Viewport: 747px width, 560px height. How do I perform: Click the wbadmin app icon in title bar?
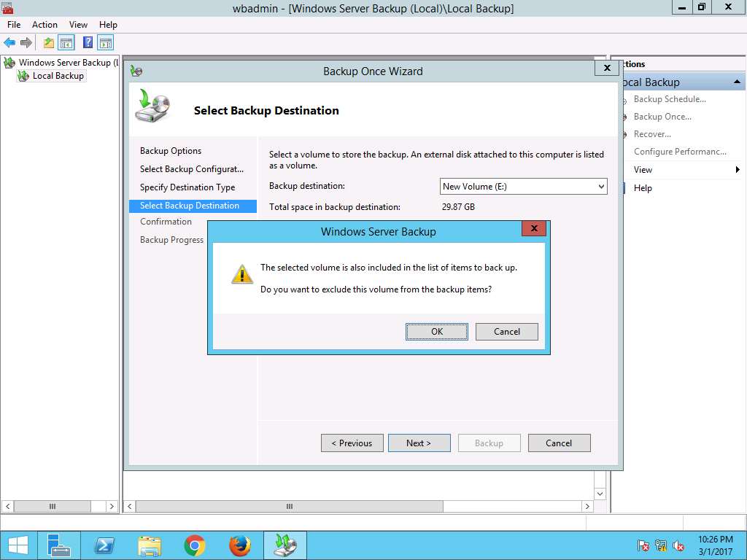click(x=7, y=7)
